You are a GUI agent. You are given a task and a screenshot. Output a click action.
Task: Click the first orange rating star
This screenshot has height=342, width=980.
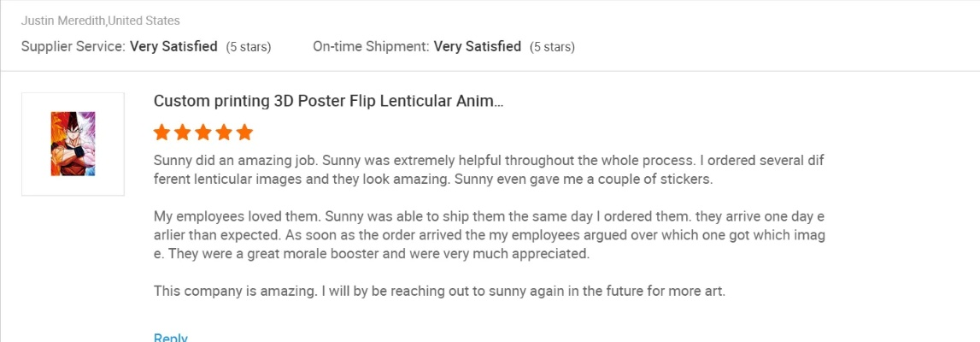pos(162,133)
